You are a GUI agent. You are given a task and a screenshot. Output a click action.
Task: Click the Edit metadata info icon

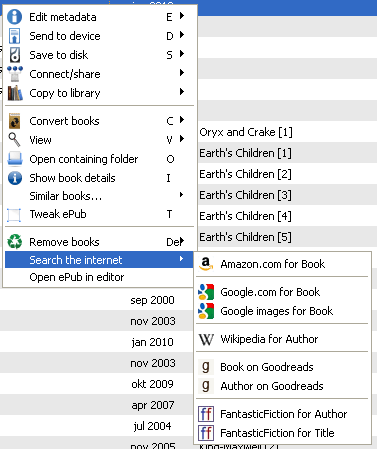[x=15, y=17]
